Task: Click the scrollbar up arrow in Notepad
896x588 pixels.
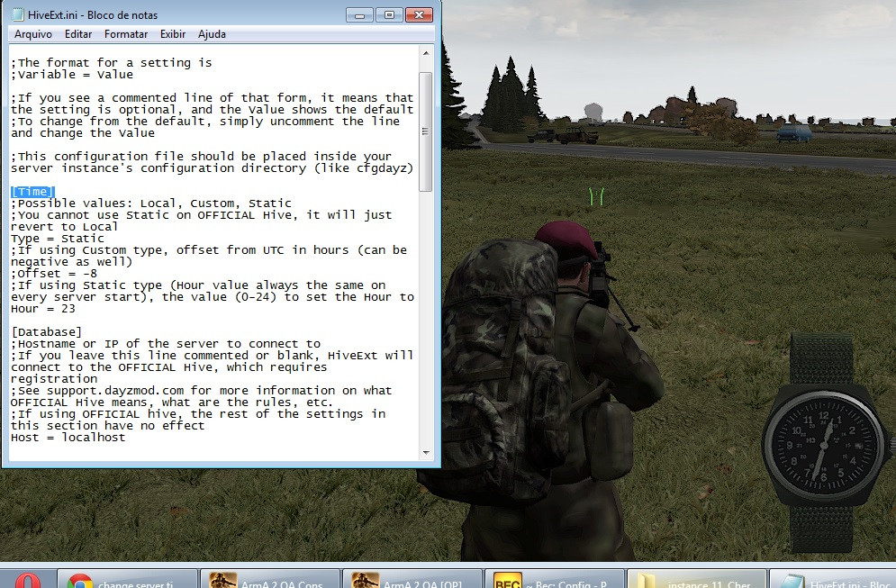Action: coord(426,53)
